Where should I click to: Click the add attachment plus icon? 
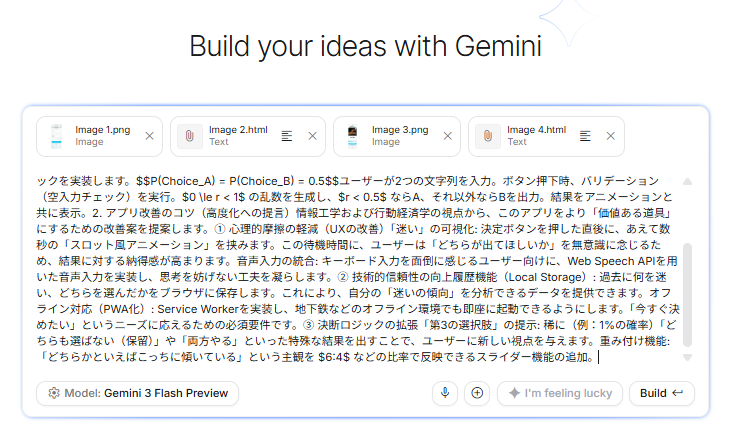[x=476, y=394]
